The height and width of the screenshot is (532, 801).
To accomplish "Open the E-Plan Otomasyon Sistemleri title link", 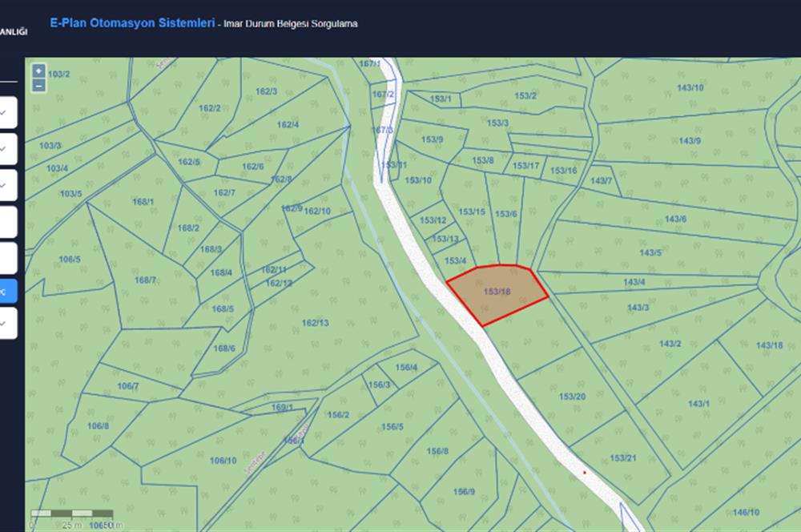I will click(131, 23).
